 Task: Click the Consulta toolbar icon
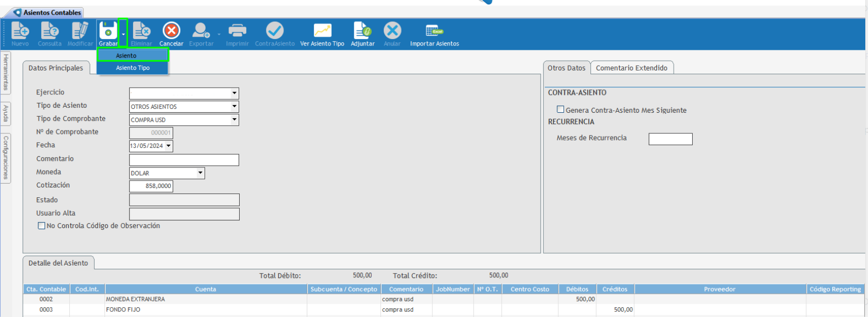[x=50, y=30]
